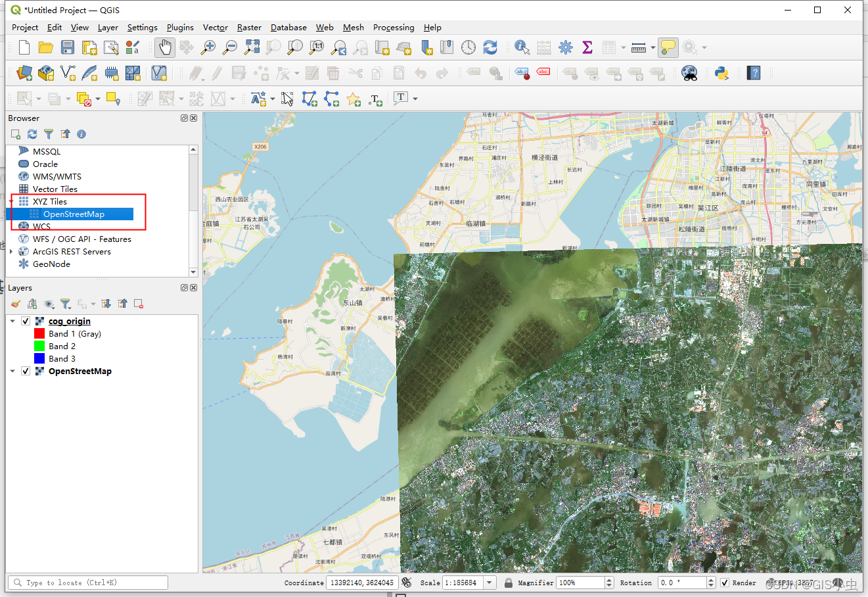Click the blue Band 3 swatch
Screen dimensions: 868x597
(x=39, y=359)
